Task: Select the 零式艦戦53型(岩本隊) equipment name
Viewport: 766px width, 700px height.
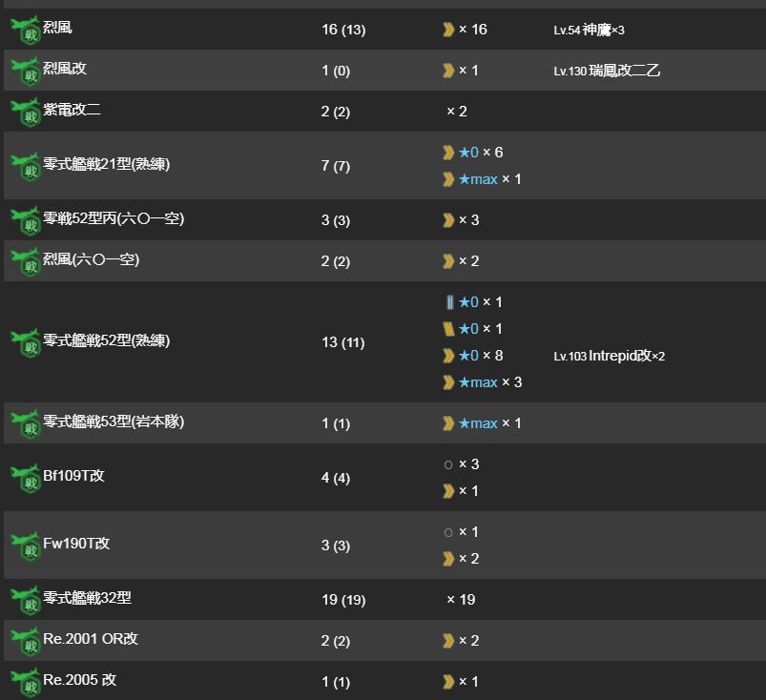Action: 114,422
